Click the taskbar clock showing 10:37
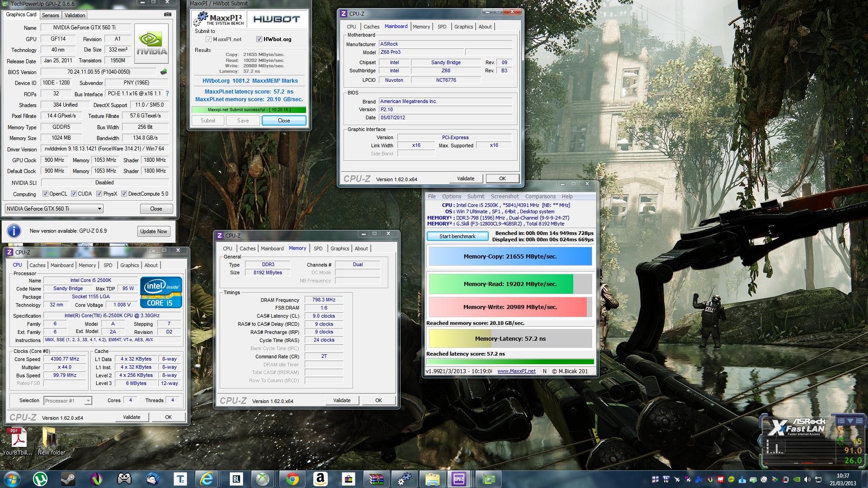 tap(843, 479)
